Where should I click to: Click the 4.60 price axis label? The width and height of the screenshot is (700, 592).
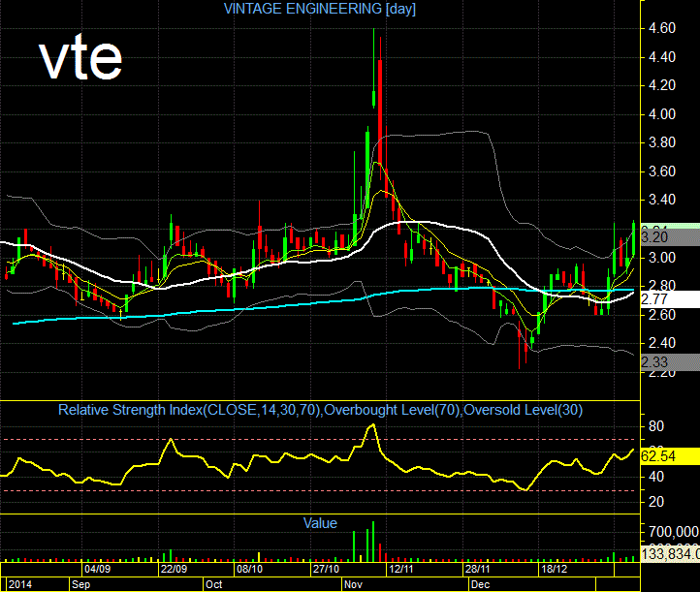click(x=661, y=28)
